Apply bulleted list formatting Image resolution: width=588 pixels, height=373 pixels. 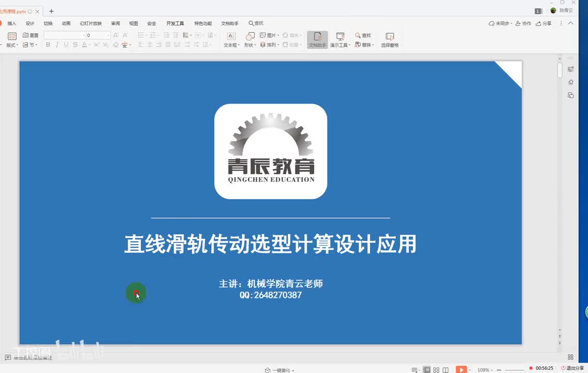tap(141, 35)
